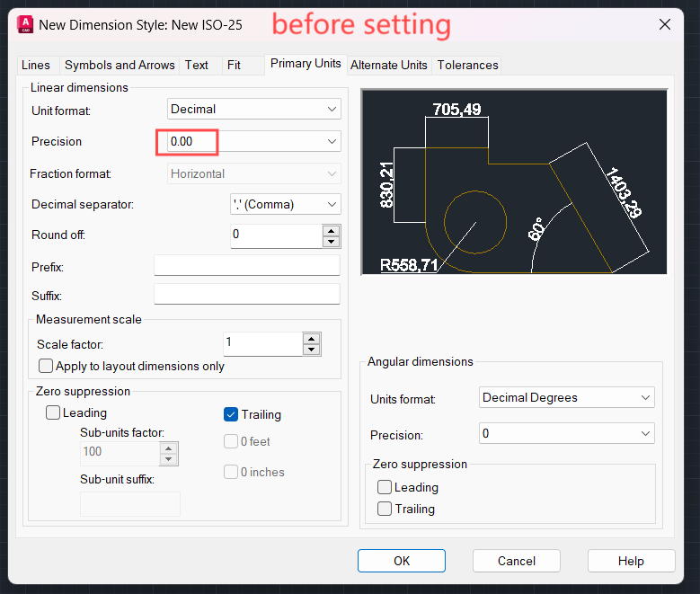The width and height of the screenshot is (700, 594).
Task: Open angular Units format dropdown
Action: point(566,397)
